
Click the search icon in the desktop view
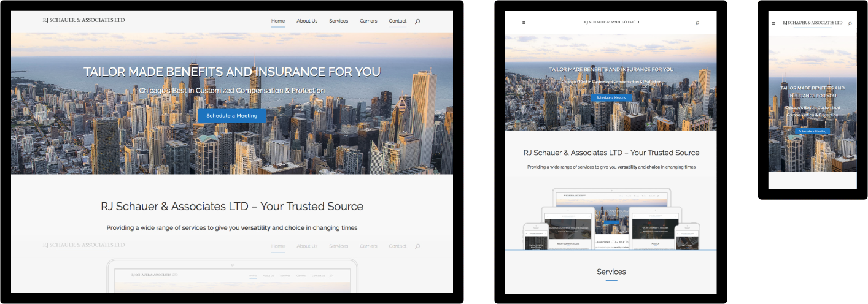point(417,21)
